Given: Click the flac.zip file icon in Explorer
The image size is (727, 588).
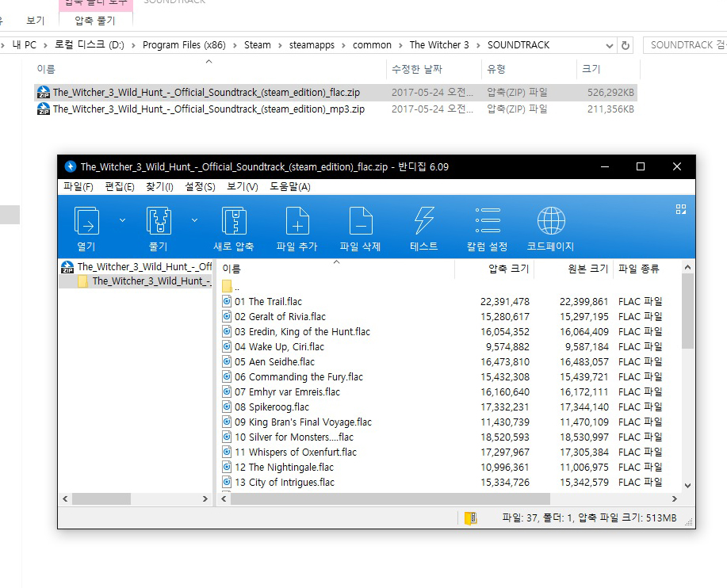Looking at the screenshot, I should click(x=43, y=92).
